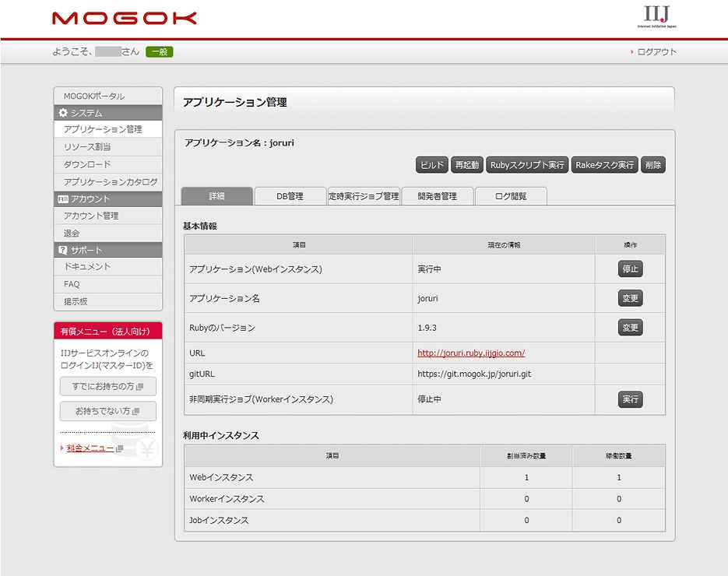Click the git.mogok.jp/joruri.git URL text
The width and height of the screenshot is (728, 576).
coord(474,374)
